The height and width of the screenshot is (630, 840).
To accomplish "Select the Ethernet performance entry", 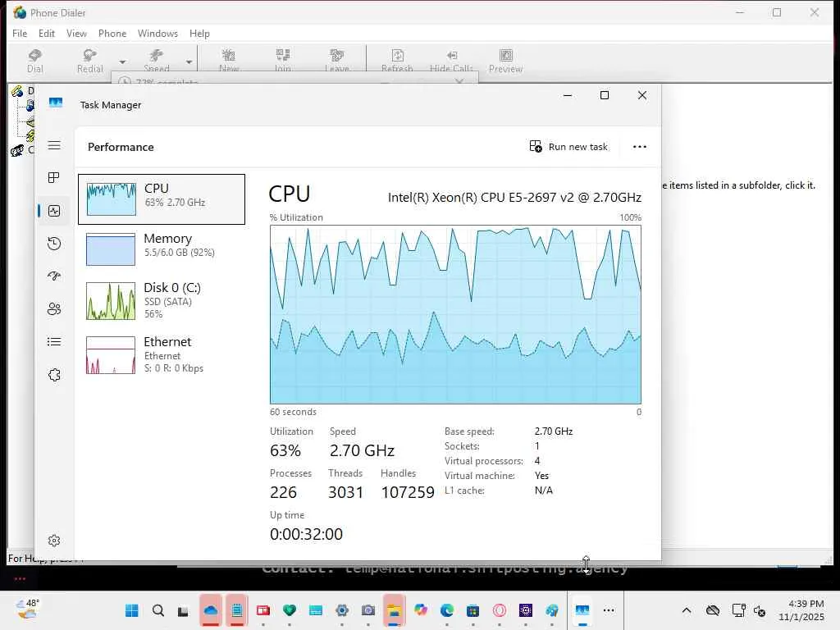I will (x=162, y=354).
